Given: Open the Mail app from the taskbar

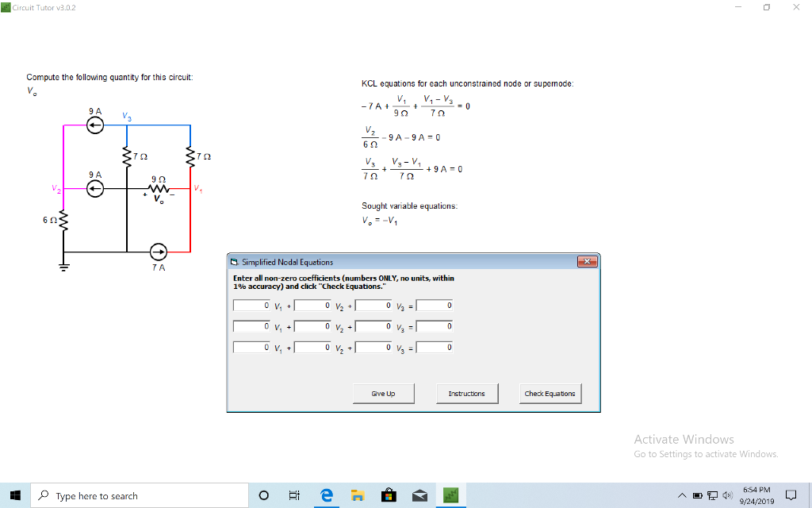Looking at the screenshot, I should point(419,495).
